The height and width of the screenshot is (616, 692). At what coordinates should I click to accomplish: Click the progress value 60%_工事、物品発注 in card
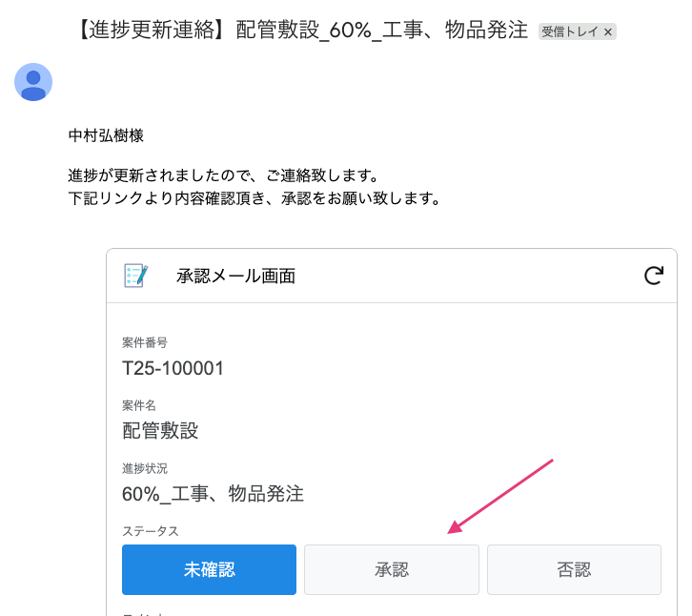pyautogui.click(x=214, y=494)
